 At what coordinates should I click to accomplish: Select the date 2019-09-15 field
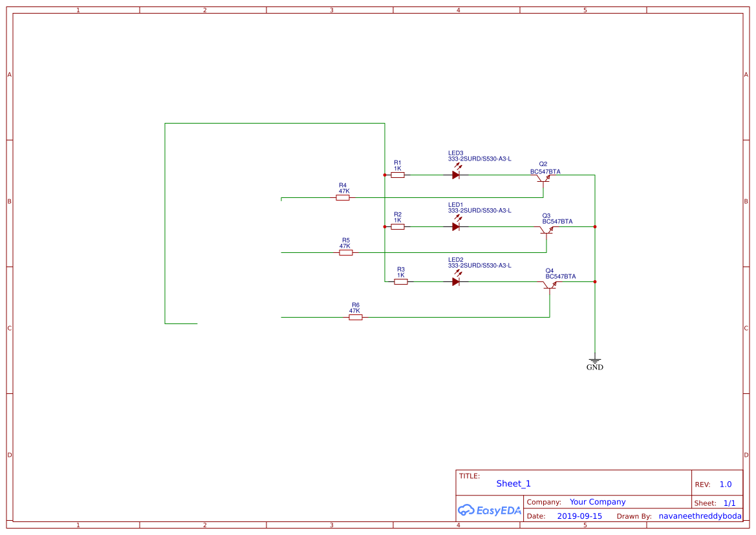tap(579, 516)
